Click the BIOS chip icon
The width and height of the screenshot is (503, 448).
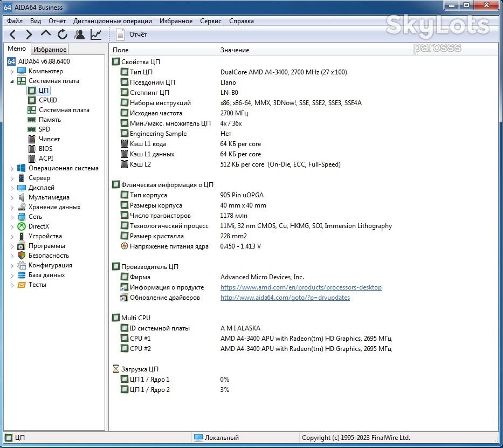(32, 148)
